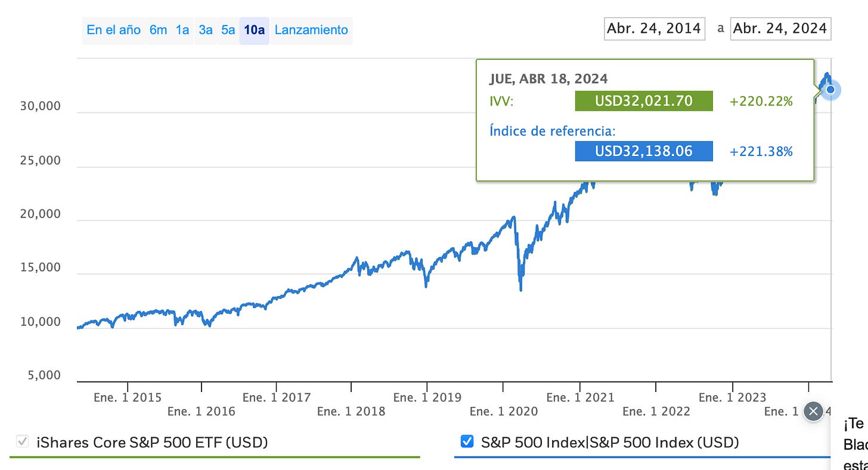Click the highlighted data point on the chart
This screenshot has width=868, height=470.
point(830,90)
